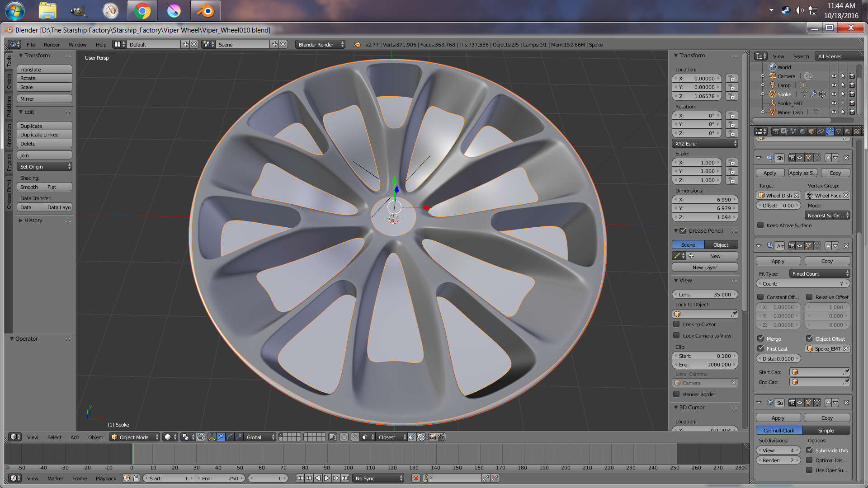The image size is (868, 488).
Task: Click the timeline record button
Action: [x=416, y=478]
